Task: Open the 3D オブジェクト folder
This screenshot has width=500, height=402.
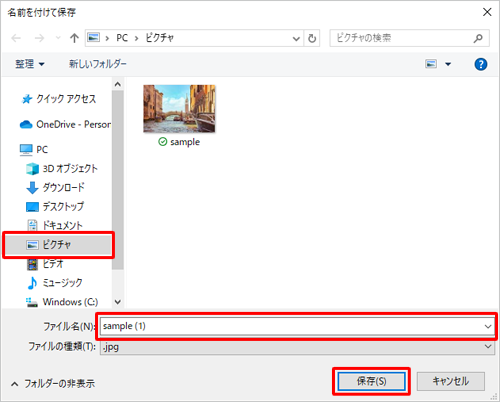Action: (70, 169)
